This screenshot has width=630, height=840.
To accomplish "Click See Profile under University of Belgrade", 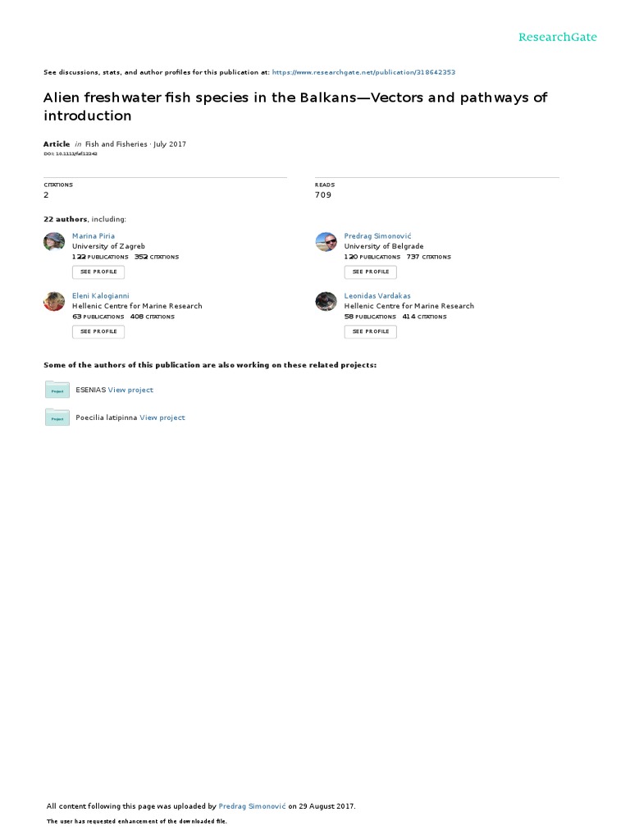I will click(371, 272).
